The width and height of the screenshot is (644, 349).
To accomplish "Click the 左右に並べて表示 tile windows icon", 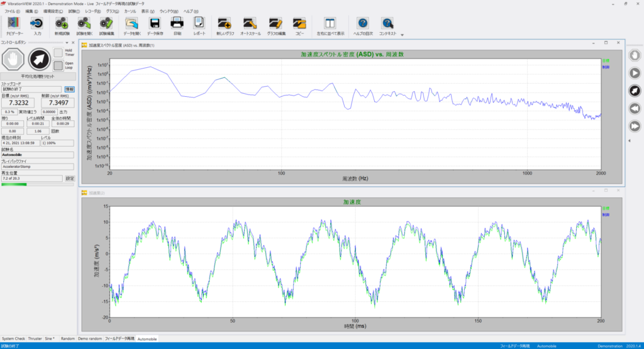I will coord(330,26).
